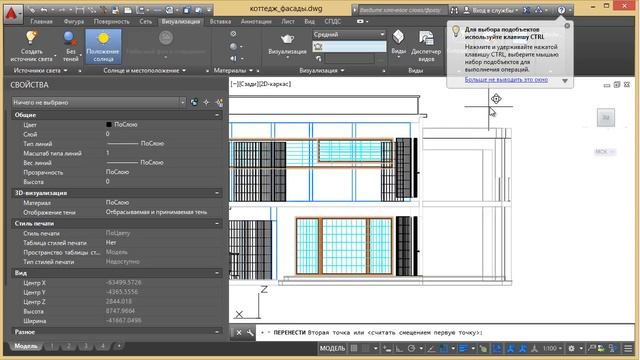
Task: Click МОДЕЛЬ button in status bar
Action: pos(332,349)
